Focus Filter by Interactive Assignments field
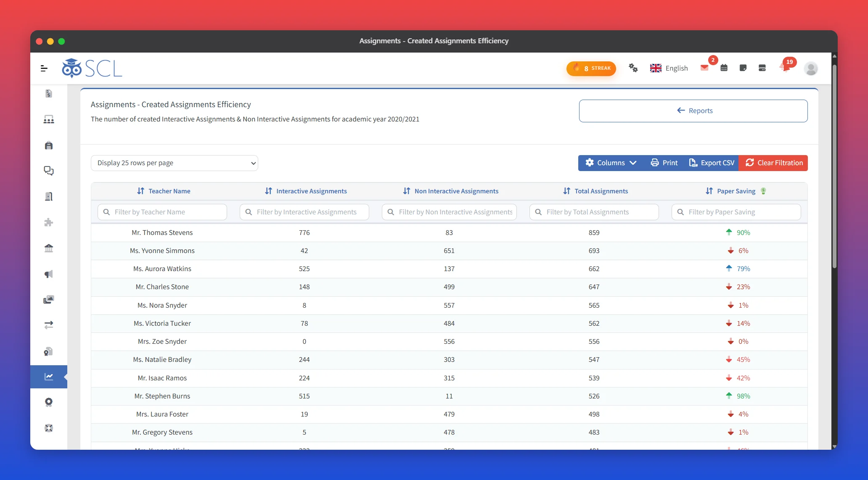Screen dimensions: 868x480 tap(304, 212)
